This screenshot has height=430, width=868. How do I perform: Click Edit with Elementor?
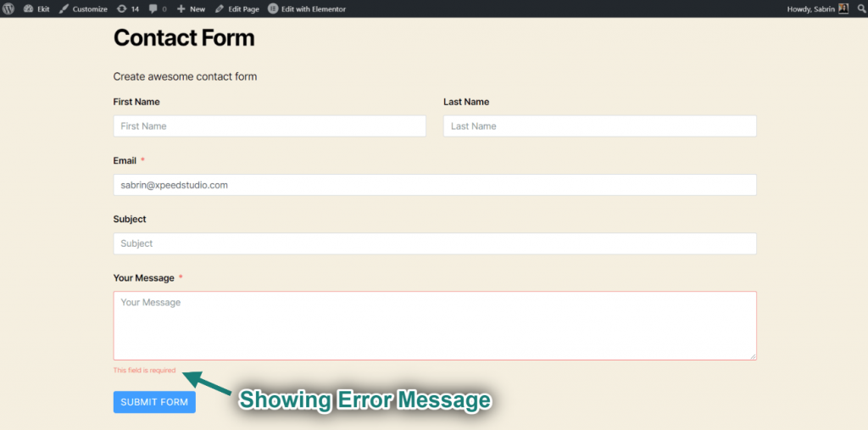click(x=307, y=8)
